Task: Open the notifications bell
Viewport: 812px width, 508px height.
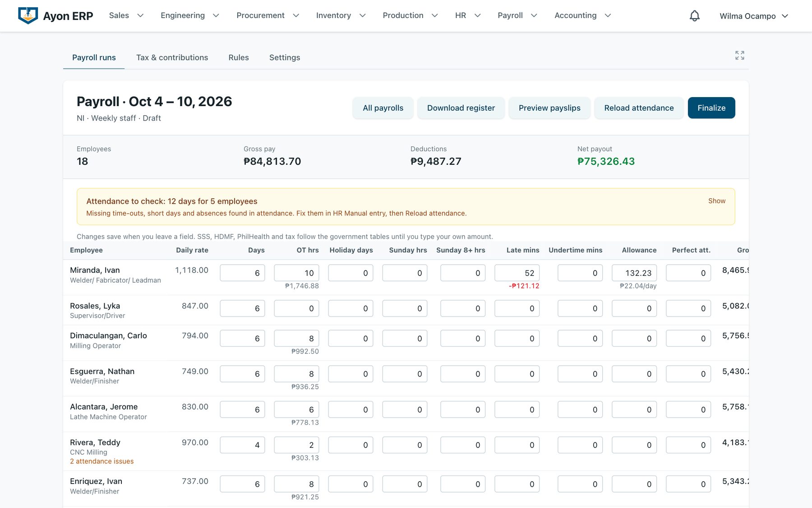Action: coord(695,16)
